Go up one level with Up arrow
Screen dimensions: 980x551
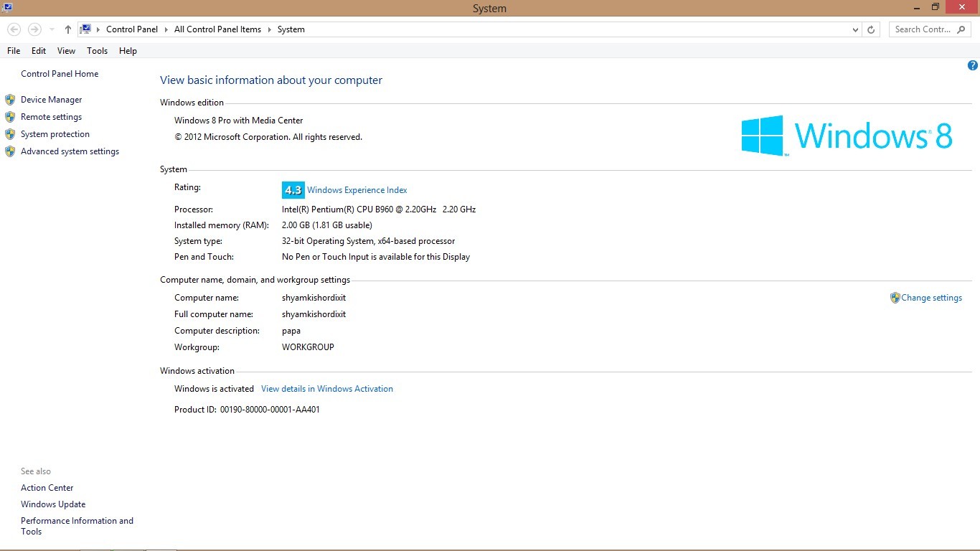(68, 29)
